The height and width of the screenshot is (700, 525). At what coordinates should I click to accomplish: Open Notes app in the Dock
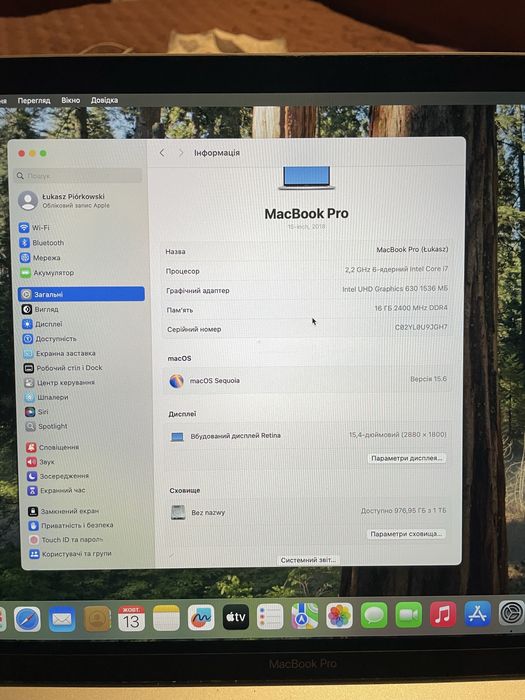[166, 617]
